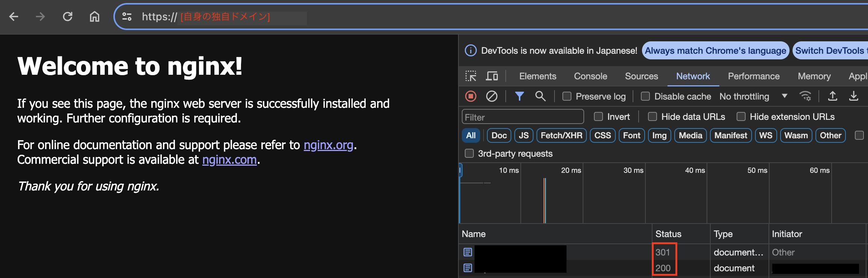868x278 pixels.
Task: Sort by the Name column header
Action: (555, 234)
